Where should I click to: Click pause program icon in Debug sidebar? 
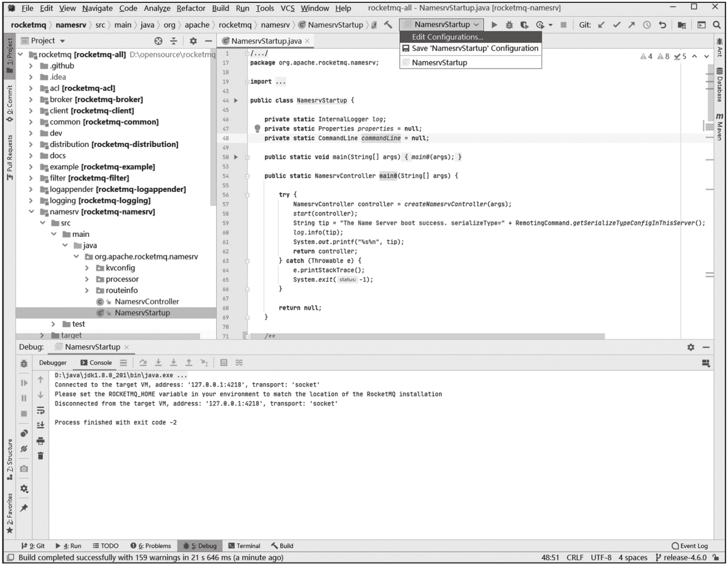(24, 398)
